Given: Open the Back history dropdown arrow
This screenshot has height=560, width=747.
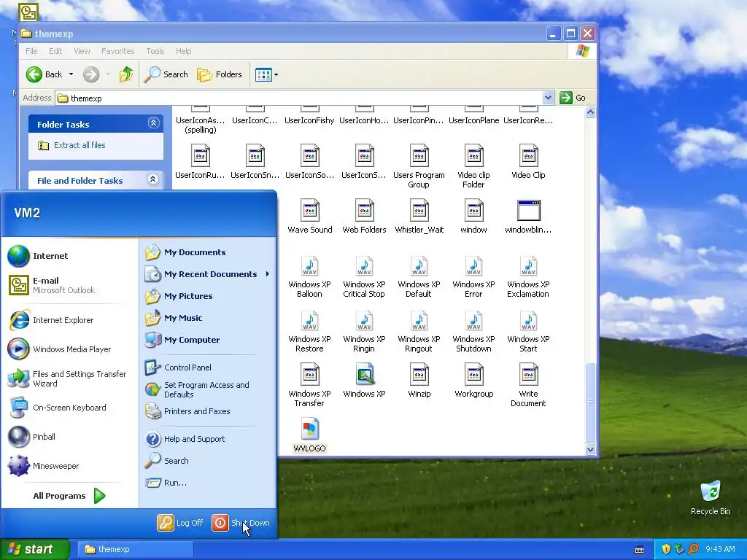Looking at the screenshot, I should (71, 74).
